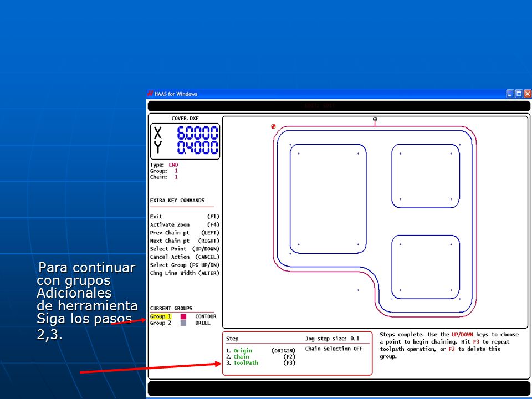
Task: Click the Type: END readout
Action: point(164,165)
